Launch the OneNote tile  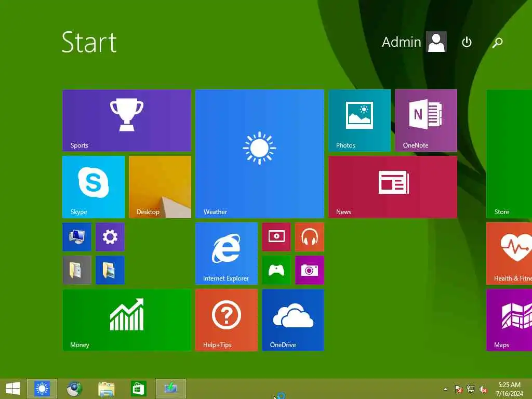pyautogui.click(x=426, y=121)
